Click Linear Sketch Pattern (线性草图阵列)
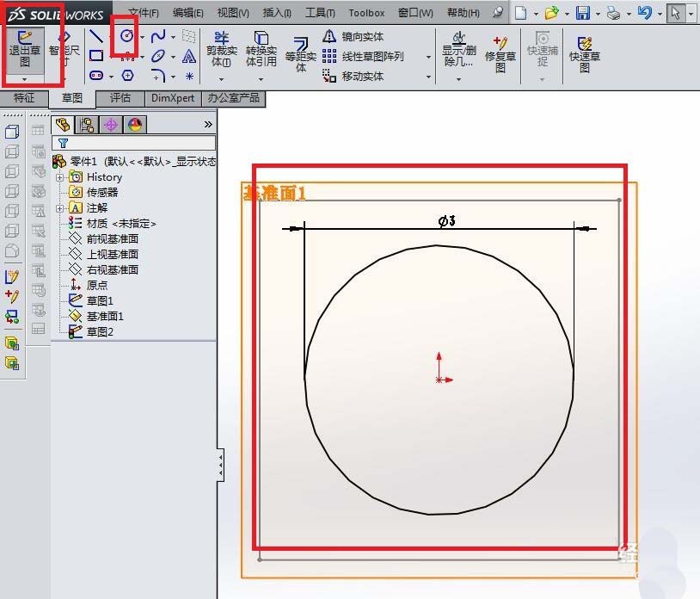The image size is (700, 599). point(363,56)
